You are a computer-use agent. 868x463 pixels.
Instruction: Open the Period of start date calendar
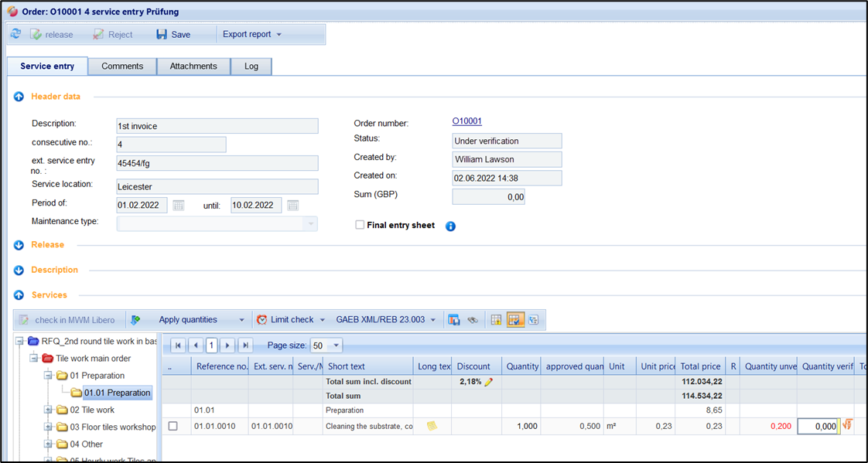(x=179, y=206)
